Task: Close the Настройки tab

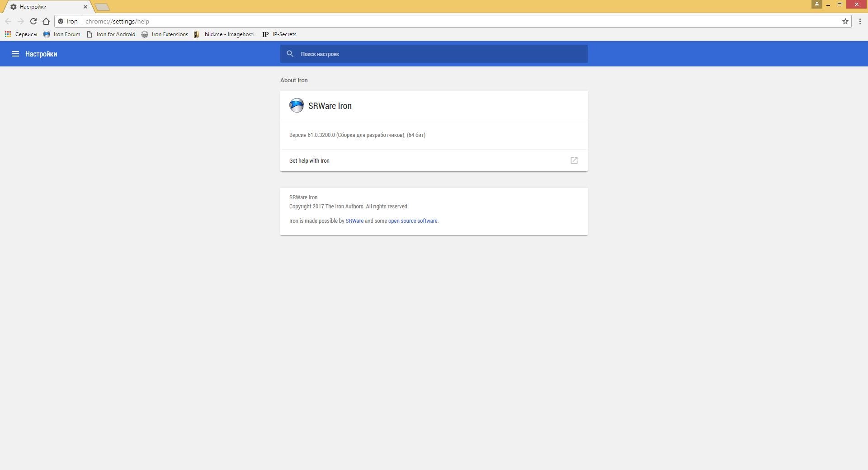Action: click(85, 7)
